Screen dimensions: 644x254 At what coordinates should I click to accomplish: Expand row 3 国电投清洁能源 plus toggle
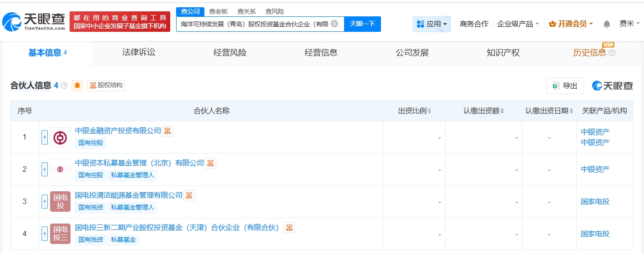click(45, 202)
